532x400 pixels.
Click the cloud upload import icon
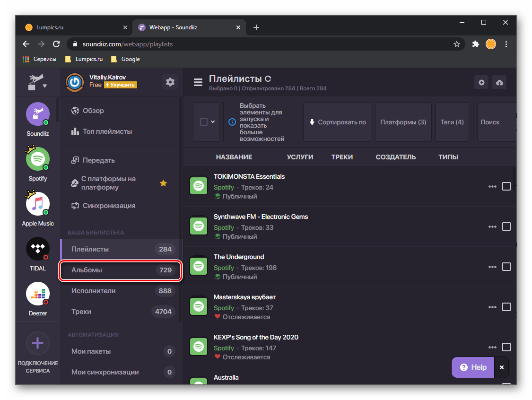499,82
